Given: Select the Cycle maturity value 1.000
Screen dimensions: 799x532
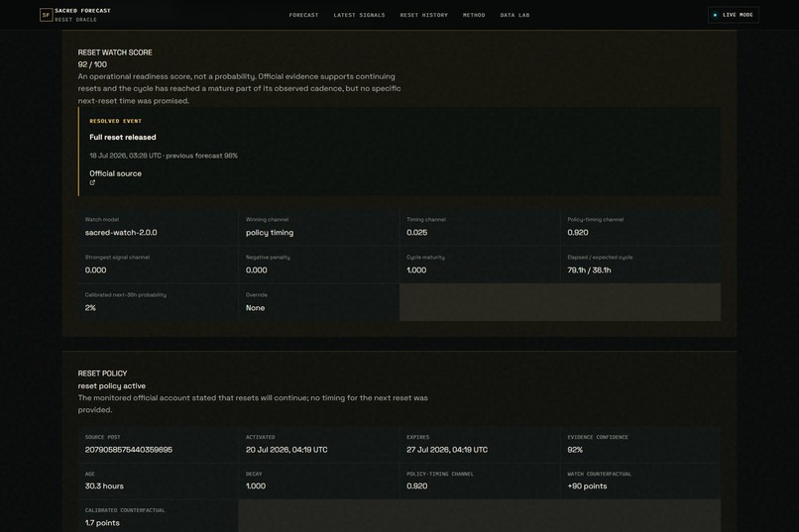Looking at the screenshot, I should 416,270.
